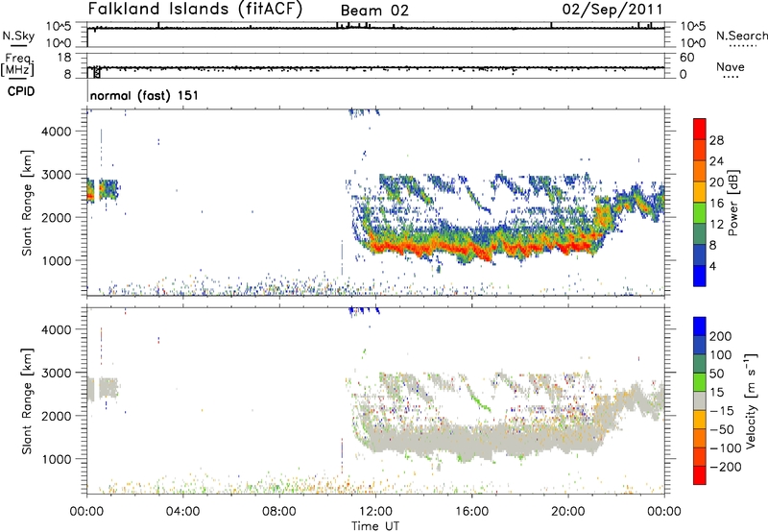Click the red bottom of Velocity colorbar
The width and height of the screenshot is (768, 532).
700,475
